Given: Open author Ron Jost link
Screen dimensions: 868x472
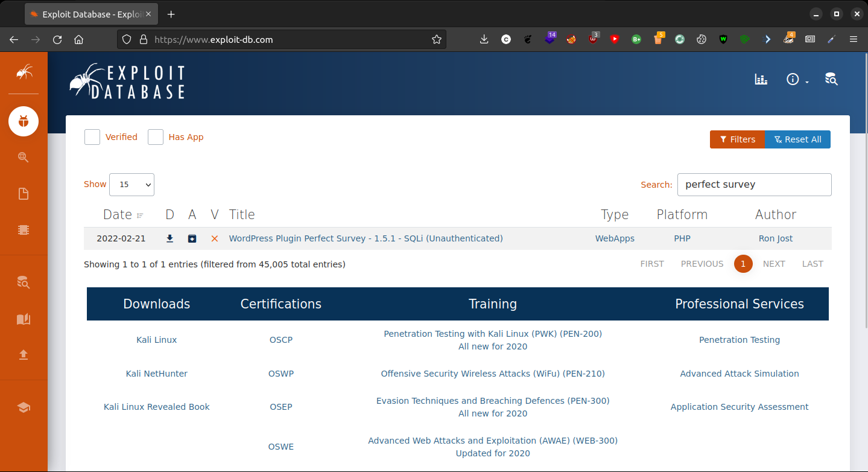Looking at the screenshot, I should coord(776,238).
